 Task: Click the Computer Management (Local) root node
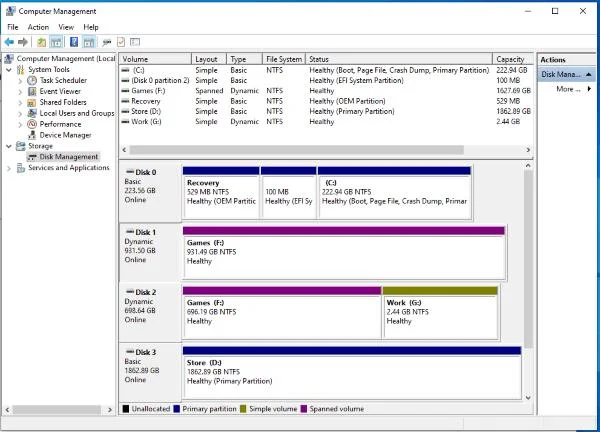point(65,59)
